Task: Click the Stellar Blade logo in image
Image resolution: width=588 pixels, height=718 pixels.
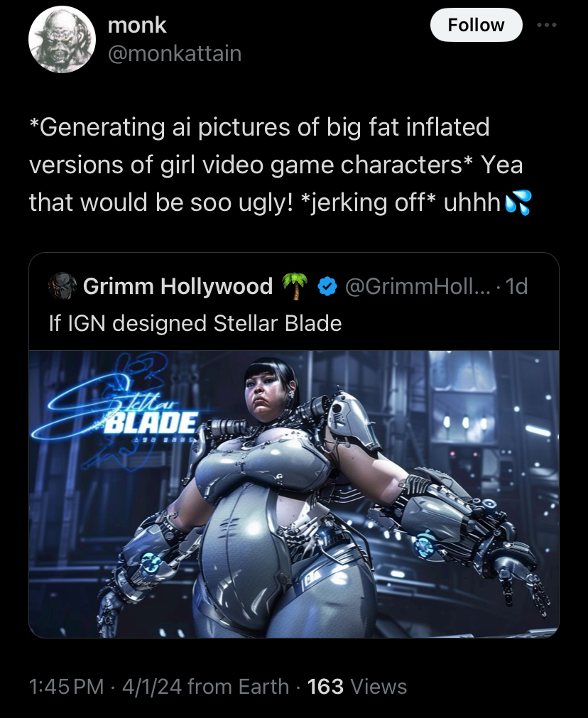Action: click(116, 415)
